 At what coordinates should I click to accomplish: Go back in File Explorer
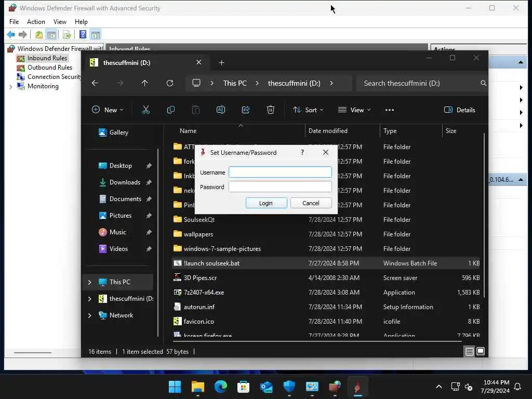95,83
